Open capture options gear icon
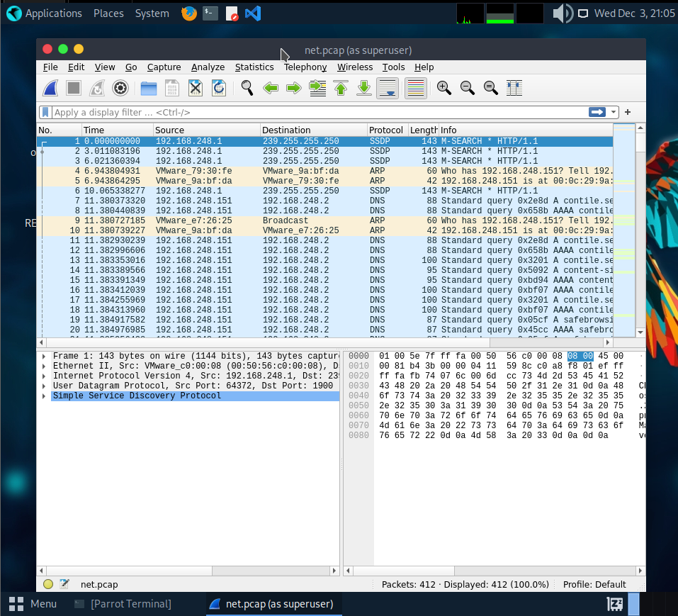The image size is (678, 616). pos(120,88)
